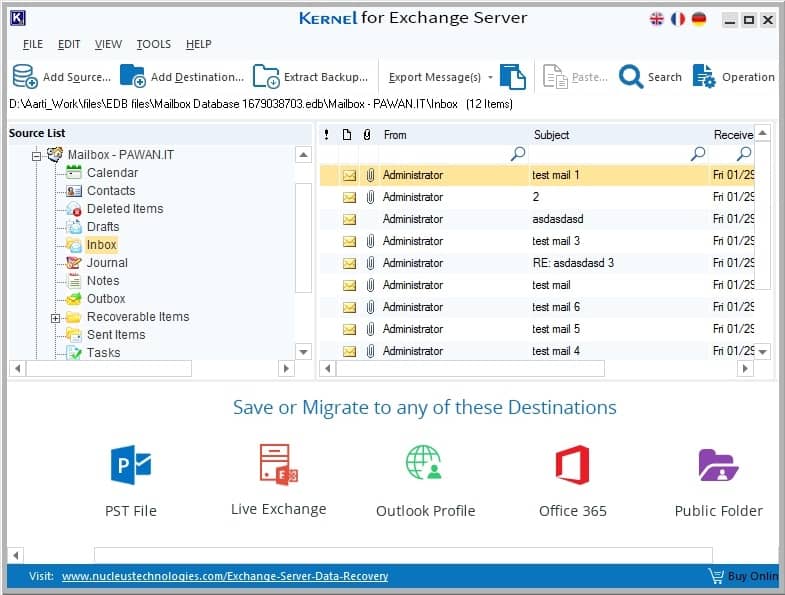Open the FILE menu
The height and width of the screenshot is (595, 785).
[33, 44]
